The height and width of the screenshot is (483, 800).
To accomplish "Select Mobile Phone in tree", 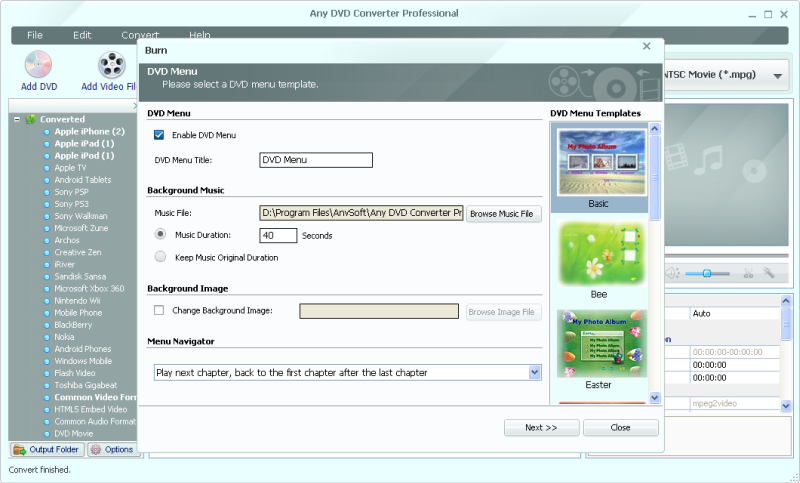I will click(x=78, y=313).
